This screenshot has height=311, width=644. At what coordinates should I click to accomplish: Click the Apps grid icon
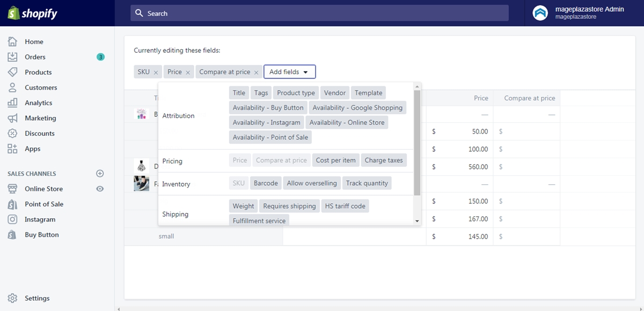tap(12, 149)
